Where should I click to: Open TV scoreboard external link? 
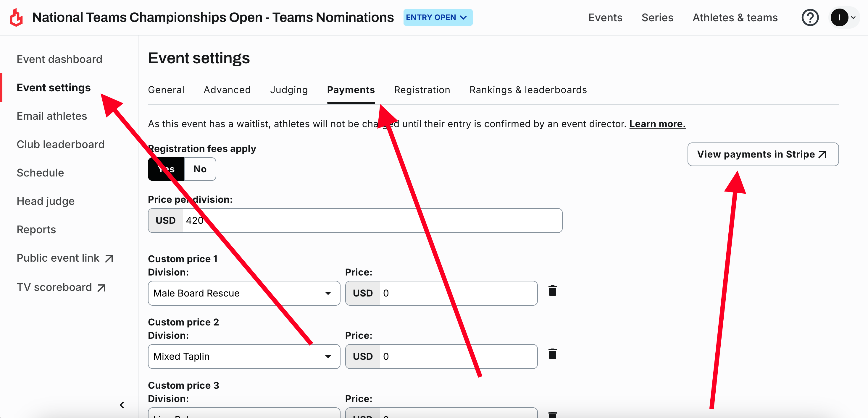(61, 287)
